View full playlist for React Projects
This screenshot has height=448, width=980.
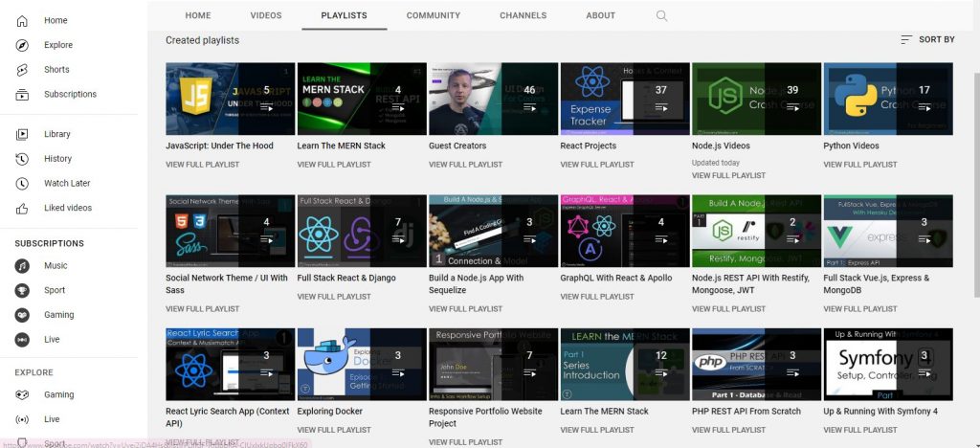pyautogui.click(x=596, y=165)
